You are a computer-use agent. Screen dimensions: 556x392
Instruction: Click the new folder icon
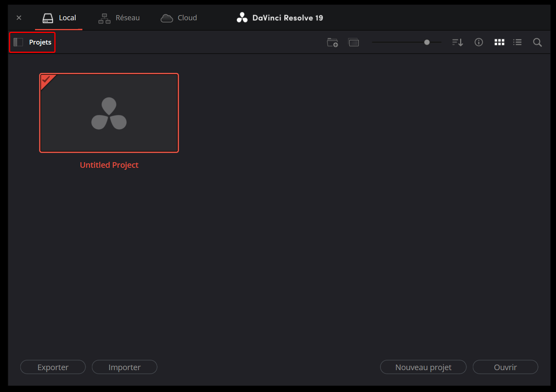pyautogui.click(x=332, y=42)
